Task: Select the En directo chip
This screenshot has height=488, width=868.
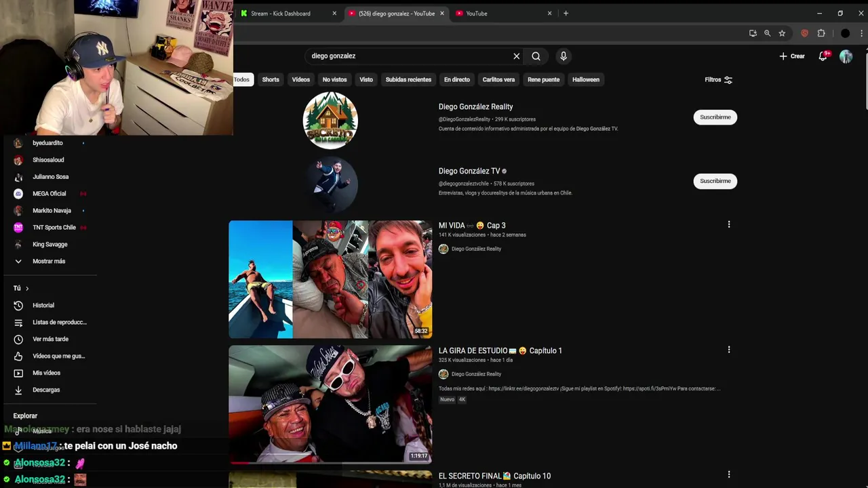Action: pyautogui.click(x=457, y=79)
